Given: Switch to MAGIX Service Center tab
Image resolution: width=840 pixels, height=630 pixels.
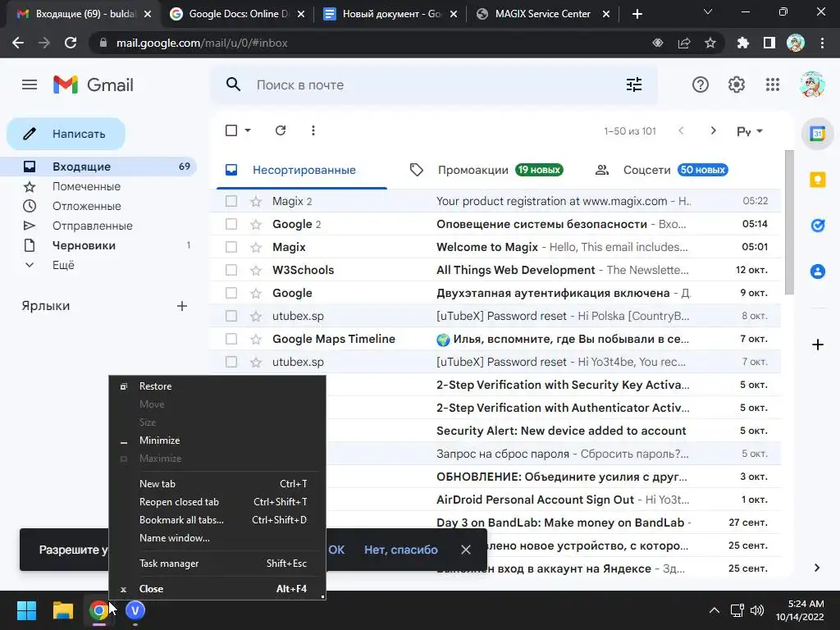Looking at the screenshot, I should point(543,14).
